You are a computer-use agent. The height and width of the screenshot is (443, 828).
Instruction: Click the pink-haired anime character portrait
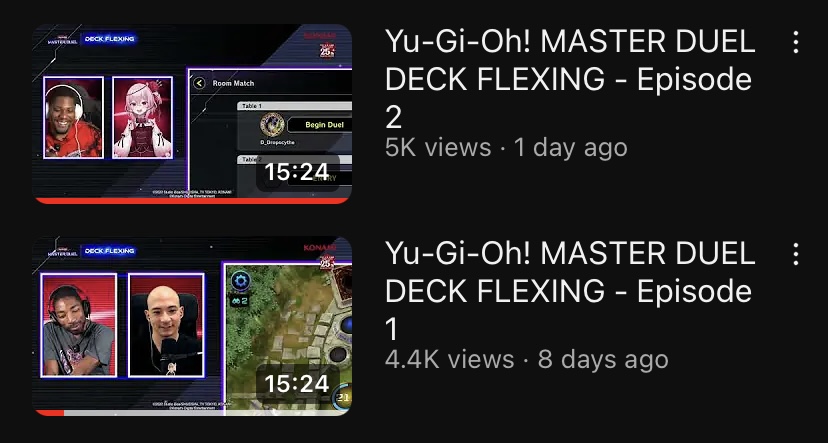point(143,117)
